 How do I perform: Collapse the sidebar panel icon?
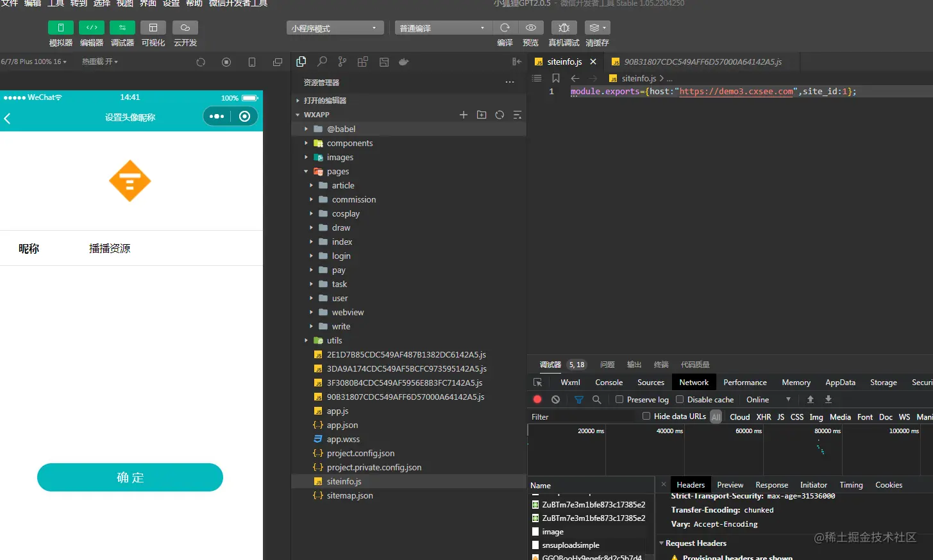(517, 62)
